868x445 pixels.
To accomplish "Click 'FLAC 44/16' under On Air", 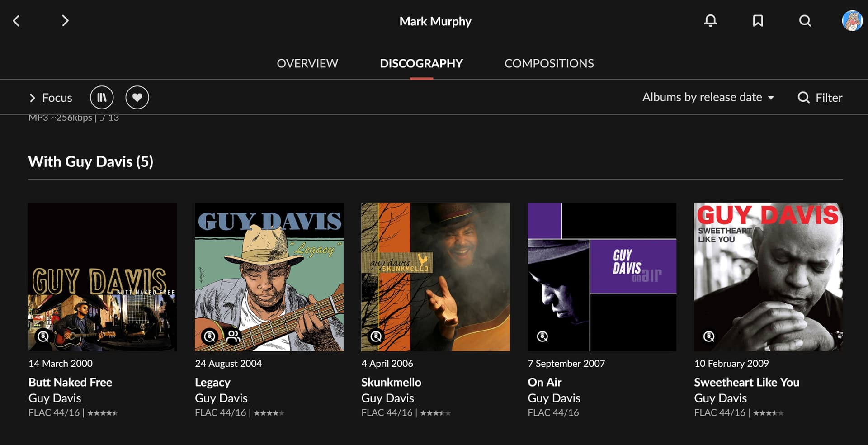I will click(553, 412).
